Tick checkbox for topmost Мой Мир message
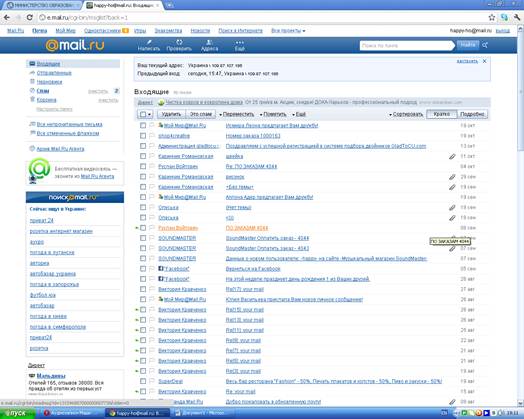 pos(143,125)
